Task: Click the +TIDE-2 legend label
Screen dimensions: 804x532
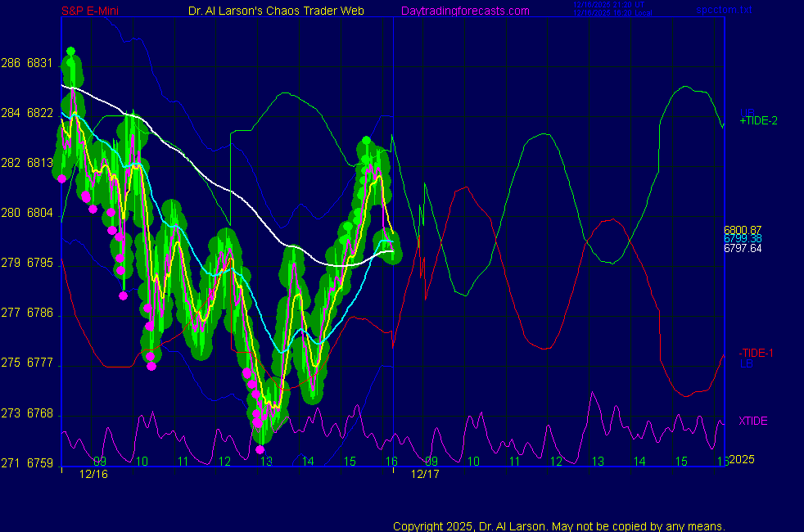Action: [x=758, y=121]
